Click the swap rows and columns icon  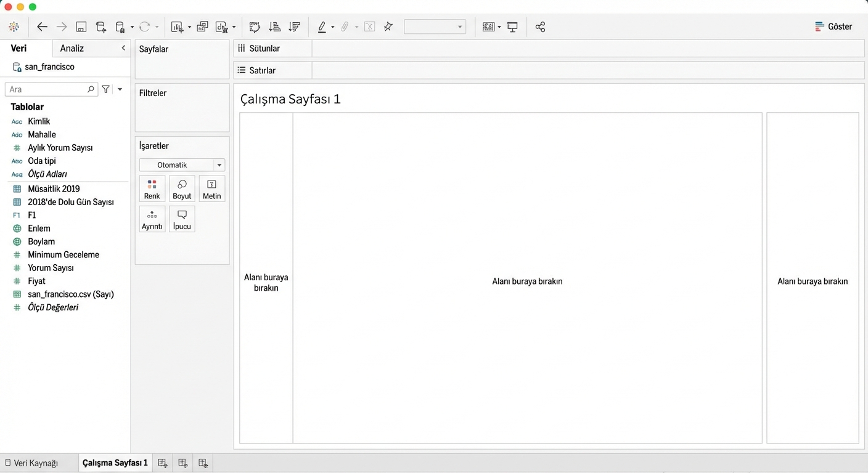pyautogui.click(x=255, y=27)
